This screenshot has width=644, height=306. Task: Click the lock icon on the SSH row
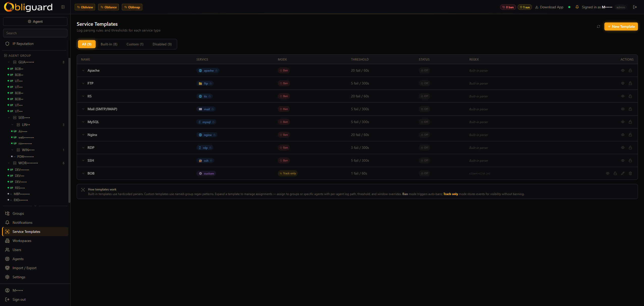coord(630,160)
